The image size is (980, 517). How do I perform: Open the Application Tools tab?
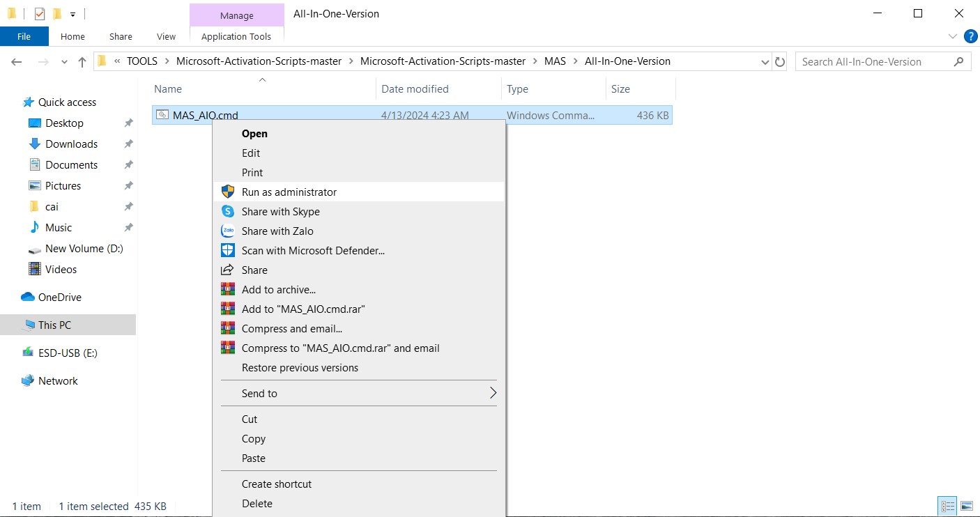pos(236,36)
